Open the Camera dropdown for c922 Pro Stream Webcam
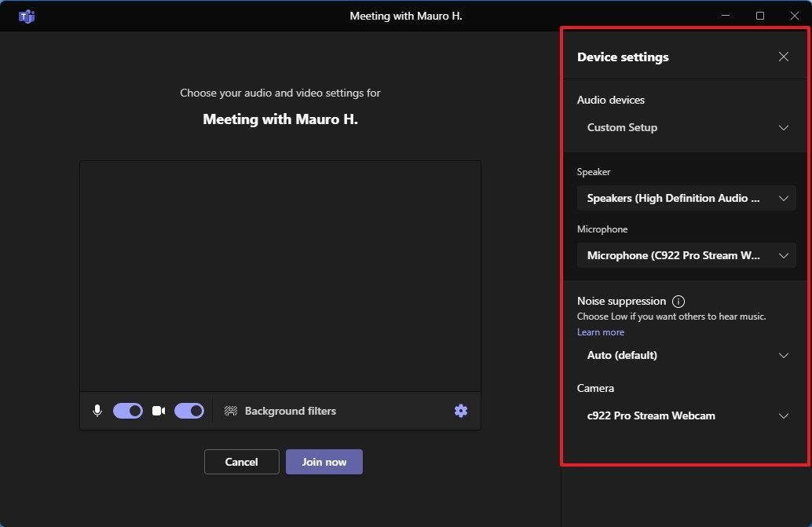Viewport: 812px width, 527px height. (686, 415)
